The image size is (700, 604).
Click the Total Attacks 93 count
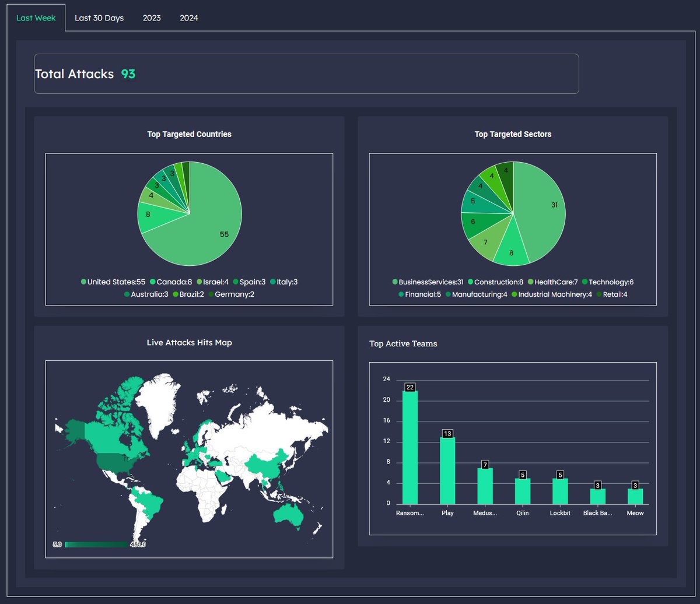pyautogui.click(x=128, y=74)
